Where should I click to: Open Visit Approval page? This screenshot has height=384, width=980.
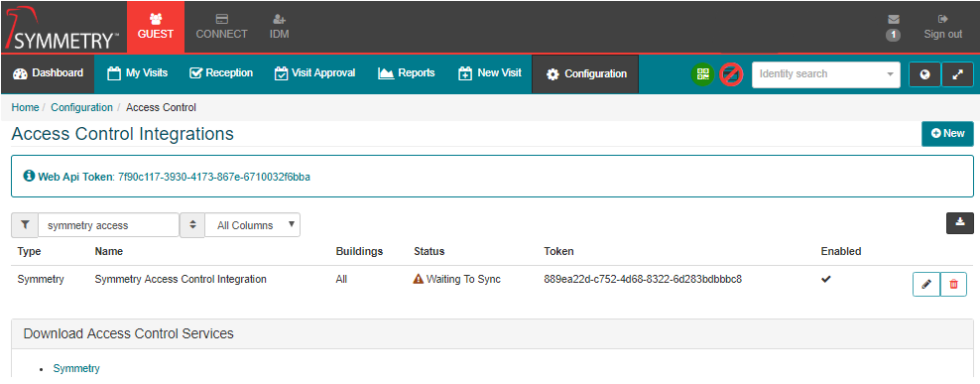coord(315,73)
